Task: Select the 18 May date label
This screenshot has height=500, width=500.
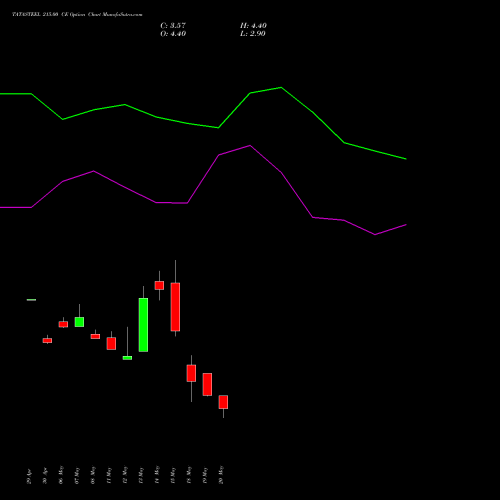Action: point(189,475)
